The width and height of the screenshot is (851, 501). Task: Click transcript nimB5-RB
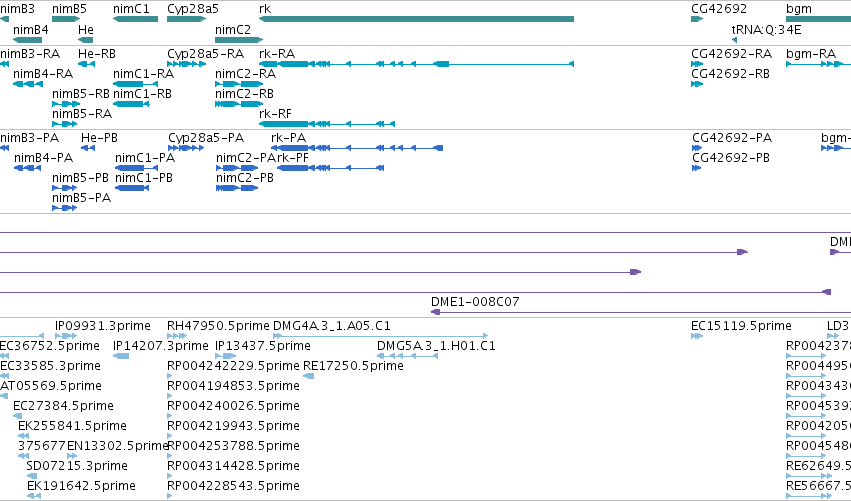(x=81, y=94)
